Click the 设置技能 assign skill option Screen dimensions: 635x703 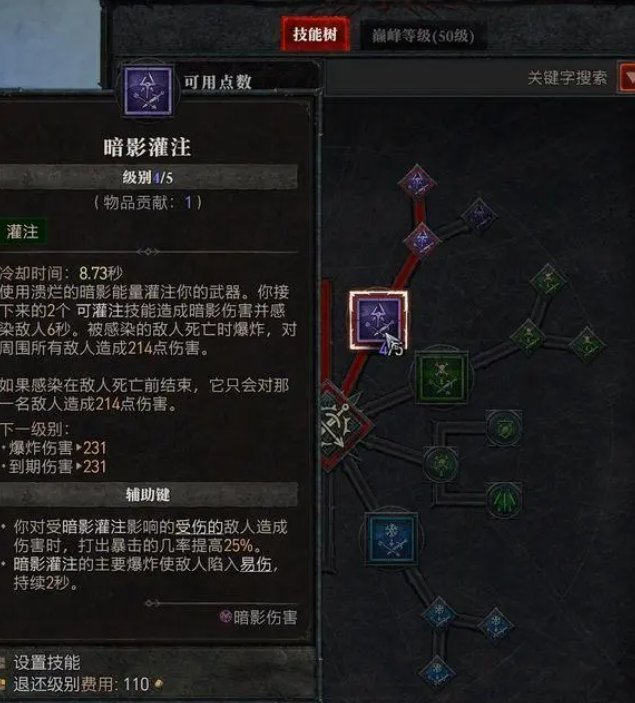[x=46, y=663]
